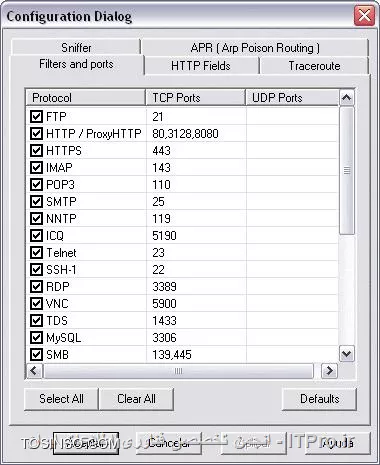Click the TCP Ports column header

[x=196, y=98]
